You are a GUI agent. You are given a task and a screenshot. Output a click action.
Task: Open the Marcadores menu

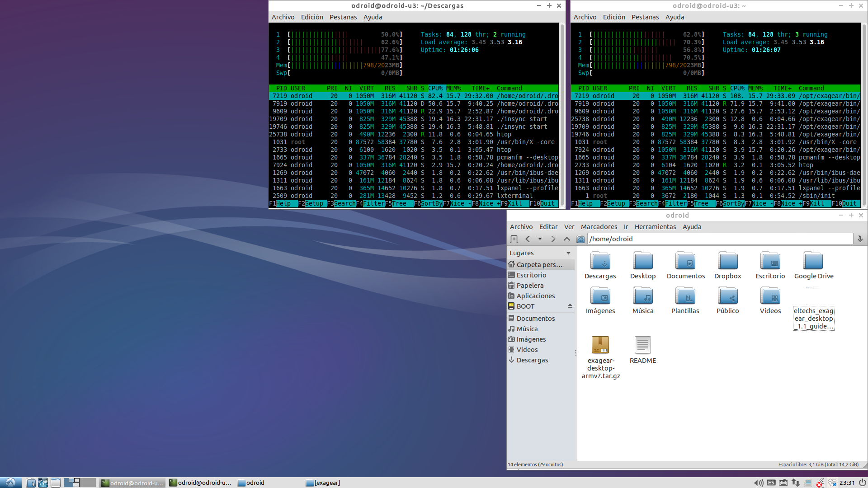(x=599, y=227)
